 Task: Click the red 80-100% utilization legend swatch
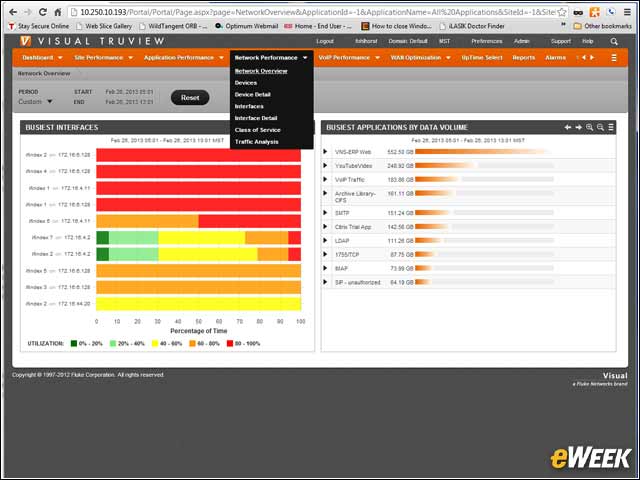tap(230, 344)
